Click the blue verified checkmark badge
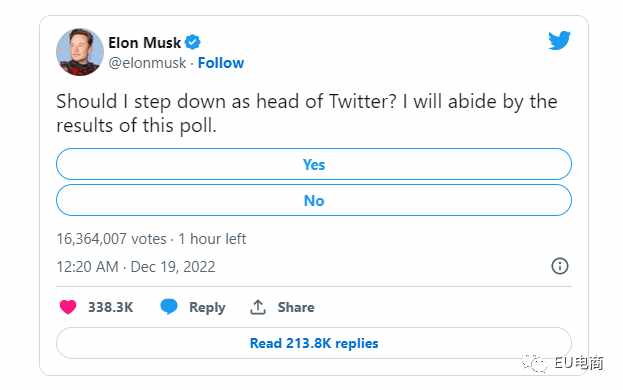 pyautogui.click(x=193, y=42)
